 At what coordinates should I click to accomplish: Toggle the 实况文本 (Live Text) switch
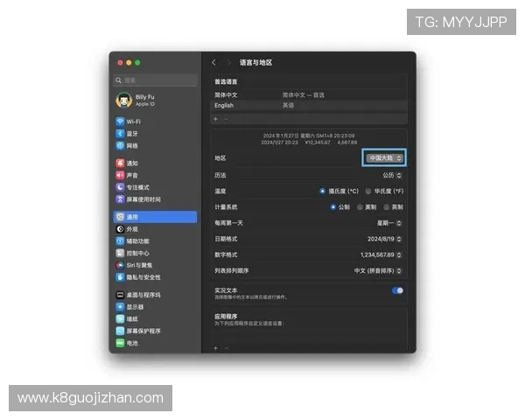click(397, 290)
